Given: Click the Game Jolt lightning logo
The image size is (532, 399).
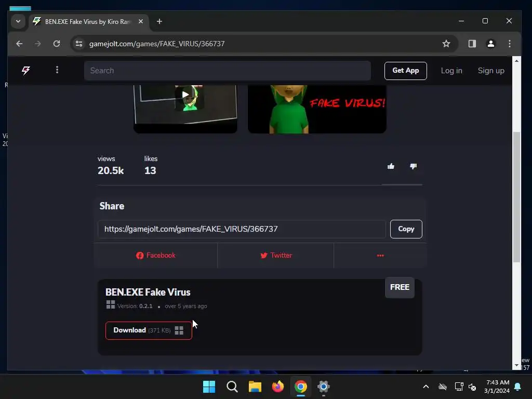Looking at the screenshot, I should (x=26, y=70).
